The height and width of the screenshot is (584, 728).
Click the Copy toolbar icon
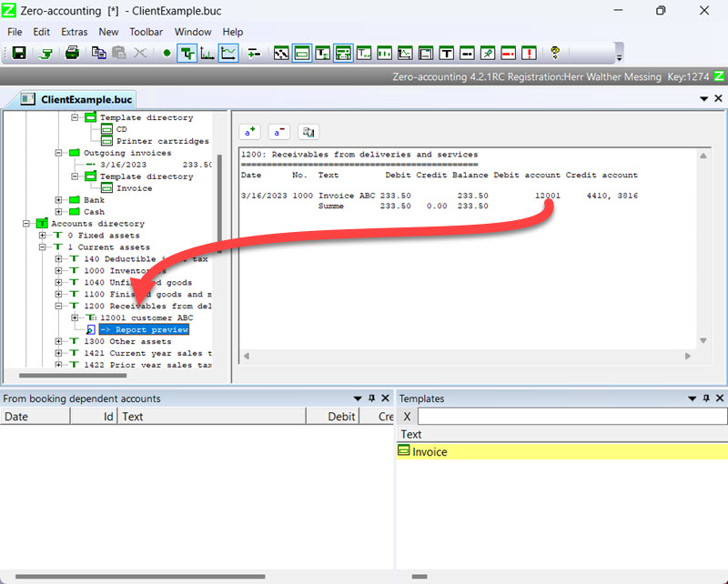coord(98,53)
